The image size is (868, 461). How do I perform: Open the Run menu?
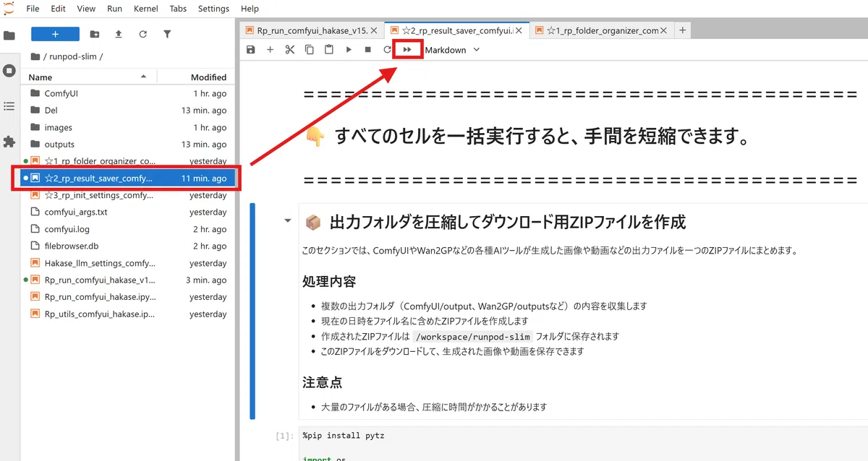point(114,9)
